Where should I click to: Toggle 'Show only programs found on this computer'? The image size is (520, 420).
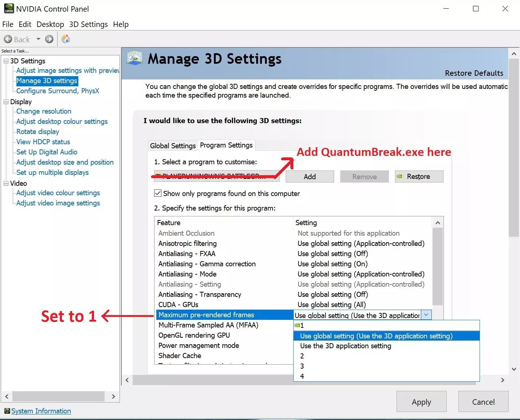click(158, 193)
